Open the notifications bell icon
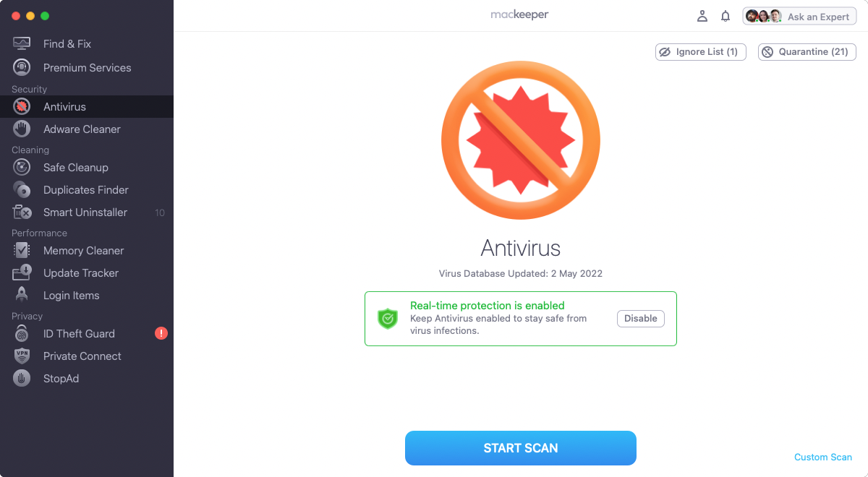Viewport: 868px width, 477px height. click(726, 16)
